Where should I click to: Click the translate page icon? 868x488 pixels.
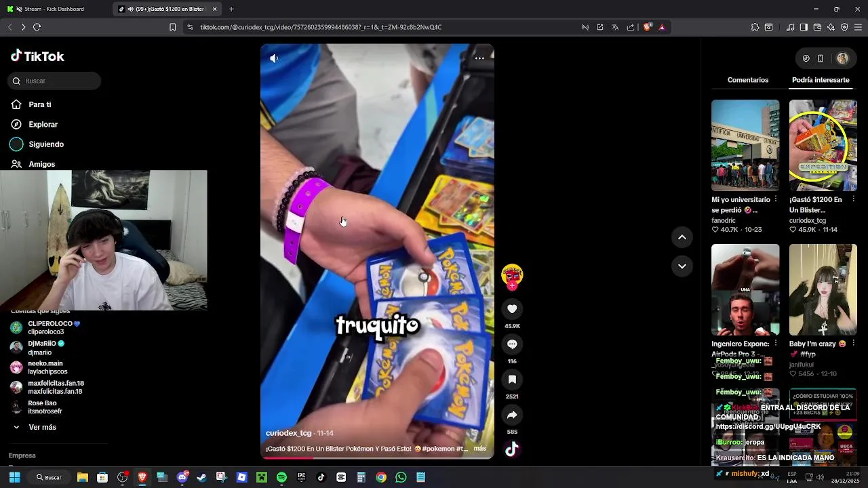(615, 27)
